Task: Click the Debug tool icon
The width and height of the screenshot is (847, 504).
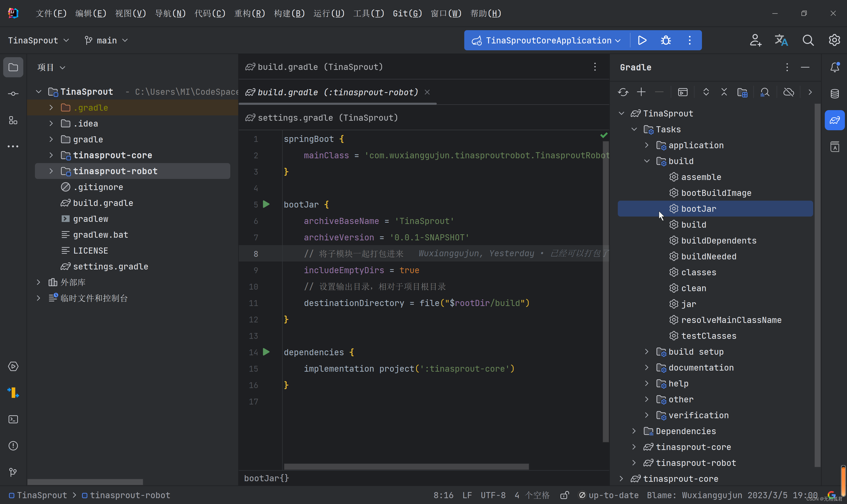Action: click(666, 40)
